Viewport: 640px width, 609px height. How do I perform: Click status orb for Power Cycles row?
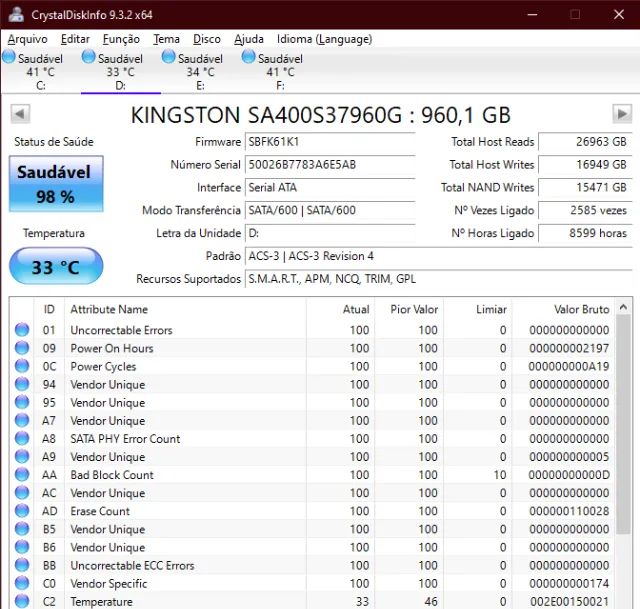coord(22,366)
